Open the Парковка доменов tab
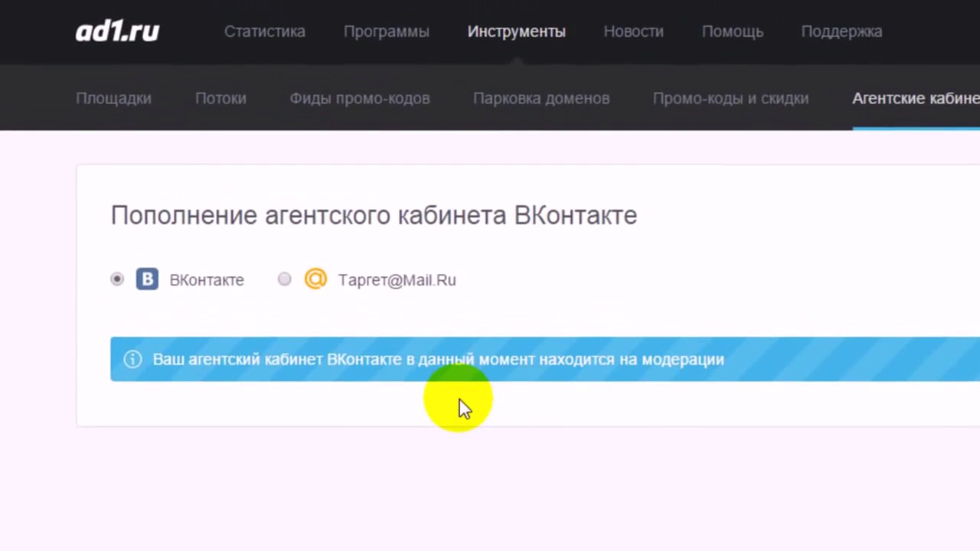980x551 pixels. tap(541, 98)
